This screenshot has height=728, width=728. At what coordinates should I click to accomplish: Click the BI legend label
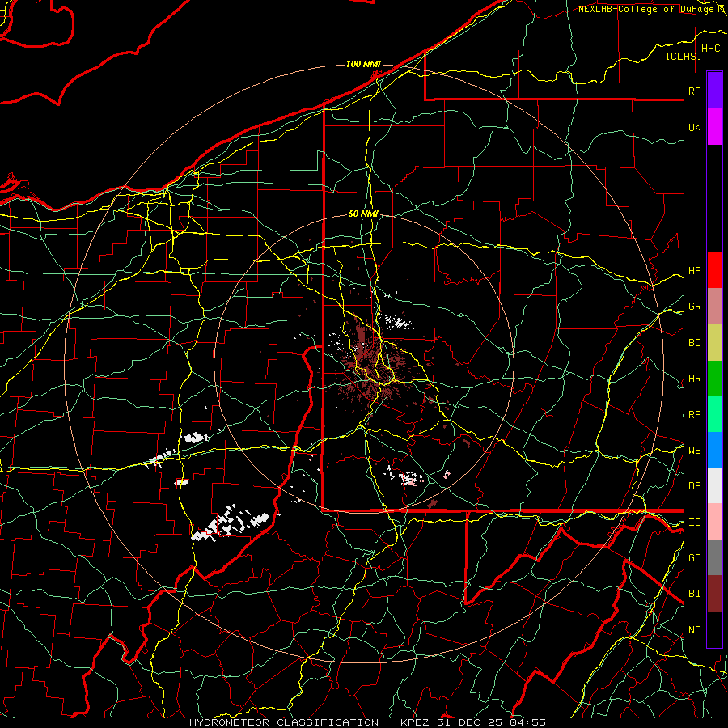click(x=694, y=594)
